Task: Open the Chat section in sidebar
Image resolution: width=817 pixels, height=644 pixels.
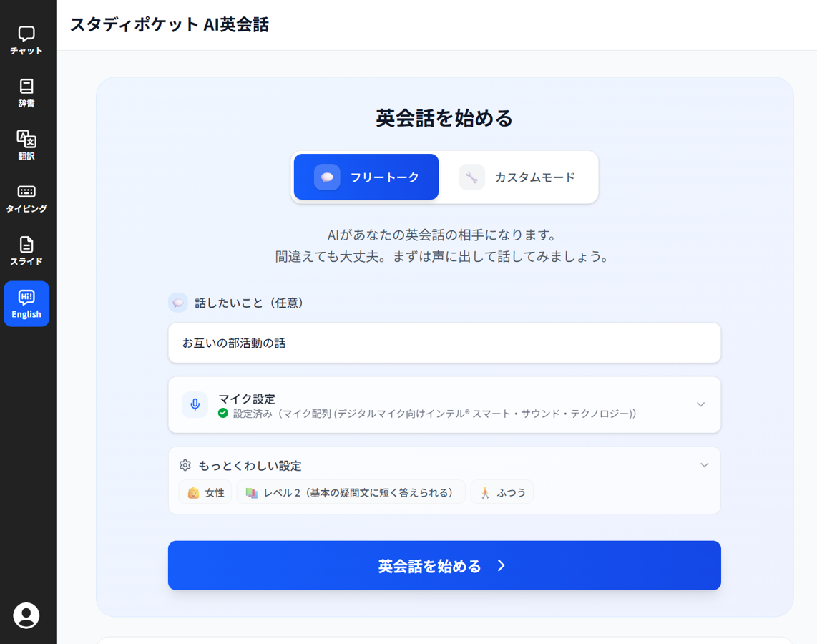Action: pos(26,40)
